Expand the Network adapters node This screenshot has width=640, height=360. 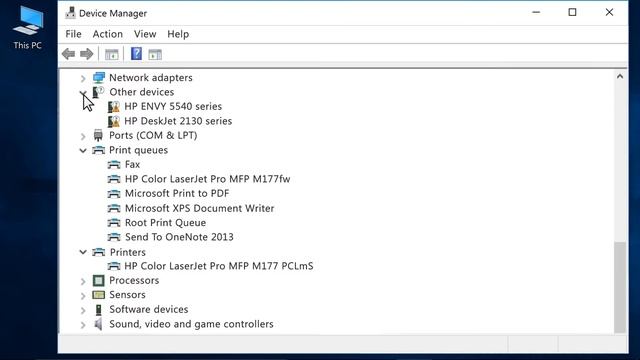pos(83,78)
